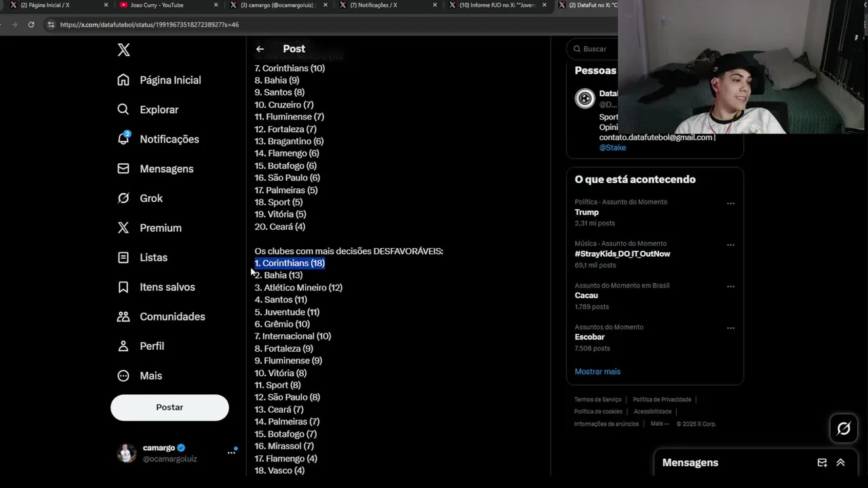This screenshot has height=488, width=868.
Task: Go back with the Post arrow
Action: point(260,49)
